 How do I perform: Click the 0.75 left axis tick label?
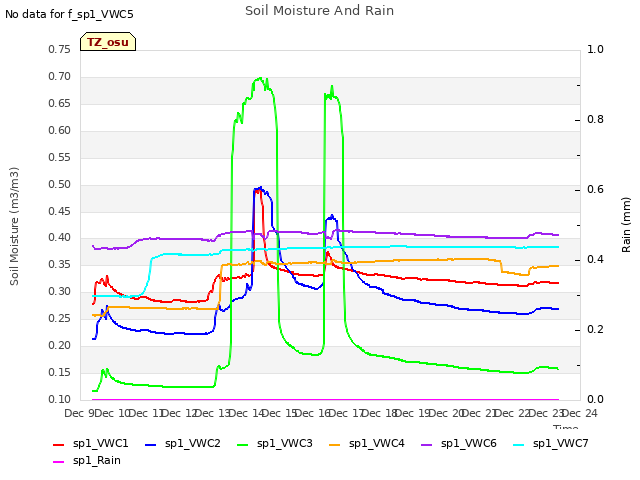pyautogui.click(x=60, y=49)
